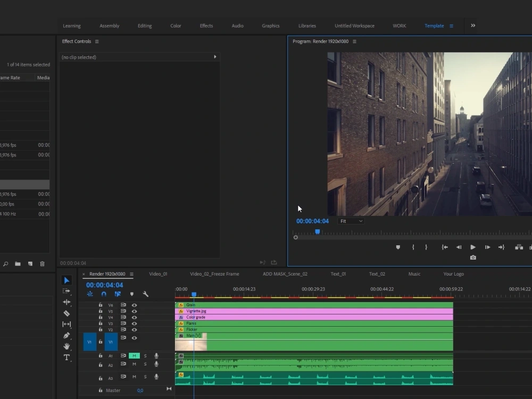Select the Hand tool
Screen dimensions: 532x399
(x=66, y=346)
